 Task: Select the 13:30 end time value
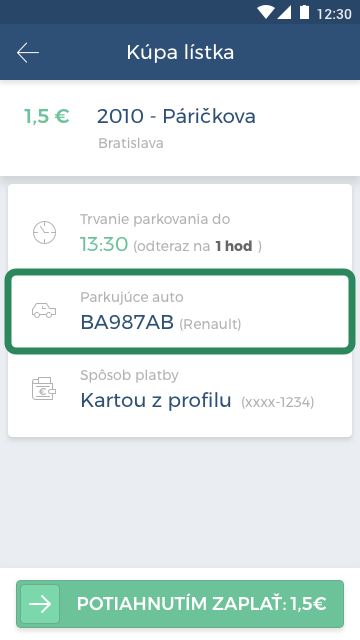(104, 244)
